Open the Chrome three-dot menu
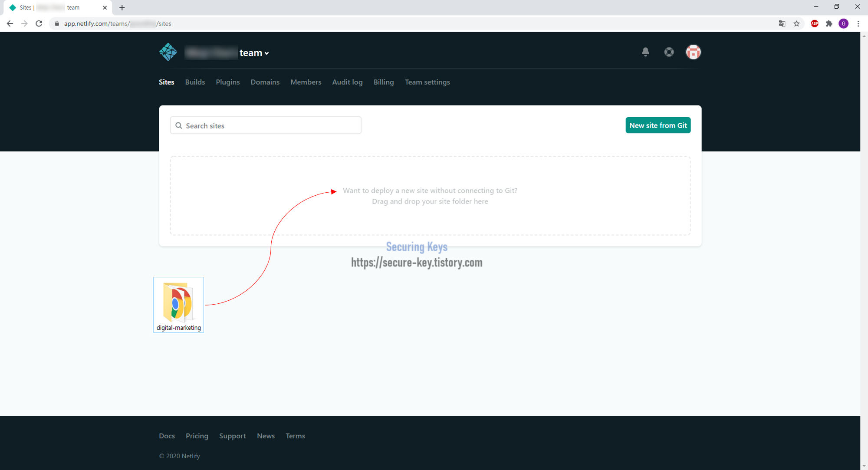The width and height of the screenshot is (868, 470). tap(858, 24)
